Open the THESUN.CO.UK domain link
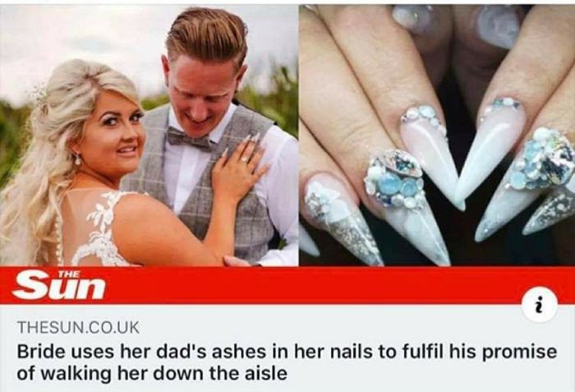Image resolution: width=575 pixels, height=392 pixels. click(x=78, y=327)
